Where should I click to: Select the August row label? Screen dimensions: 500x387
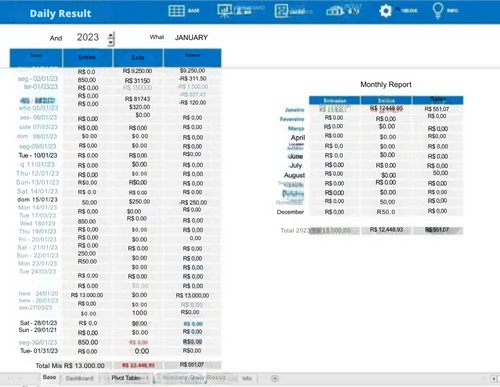pyautogui.click(x=294, y=175)
